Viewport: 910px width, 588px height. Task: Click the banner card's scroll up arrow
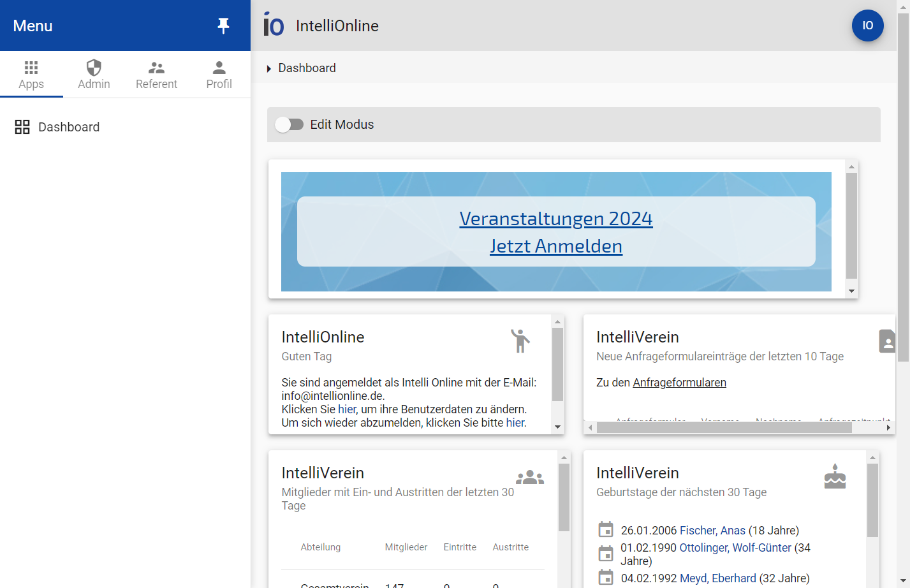click(x=851, y=166)
